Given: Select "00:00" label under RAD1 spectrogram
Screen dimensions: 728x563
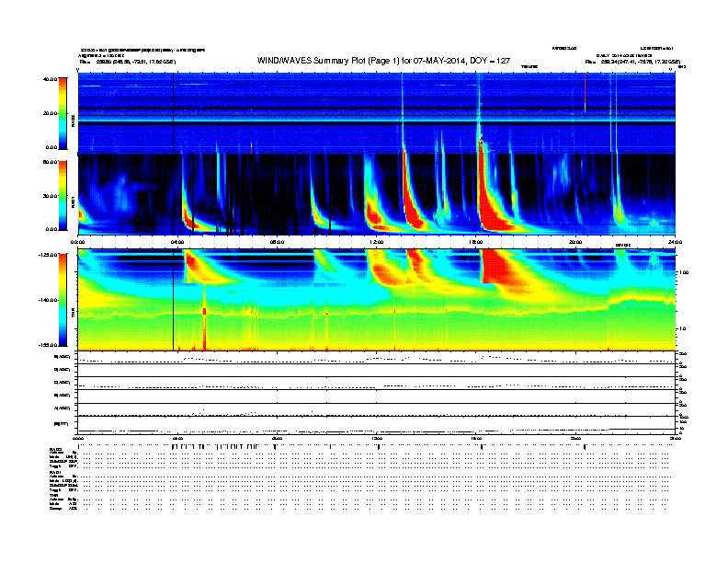Looking at the screenshot, I should [77, 242].
